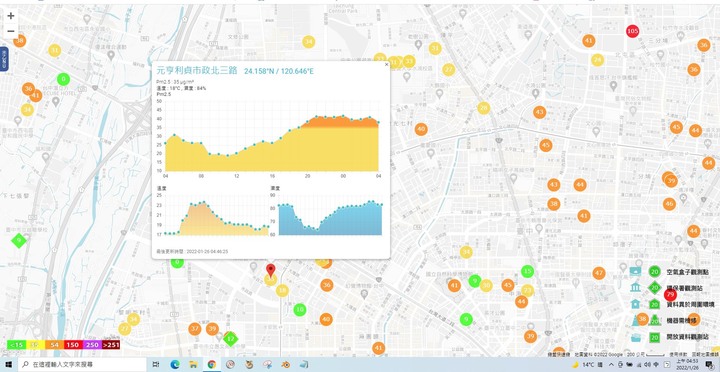Screen dimensions: 720x372
Task: Zoom out the map with minus button
Action: pos(11,31)
